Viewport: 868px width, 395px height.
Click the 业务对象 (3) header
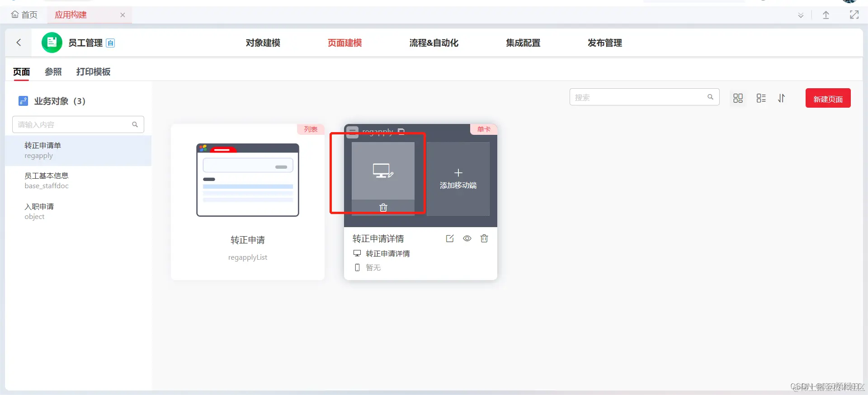coord(60,101)
